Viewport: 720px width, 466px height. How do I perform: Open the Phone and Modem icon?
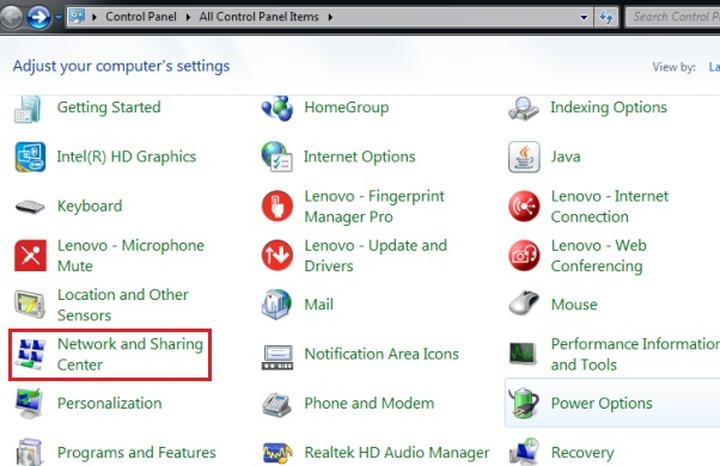(x=277, y=404)
